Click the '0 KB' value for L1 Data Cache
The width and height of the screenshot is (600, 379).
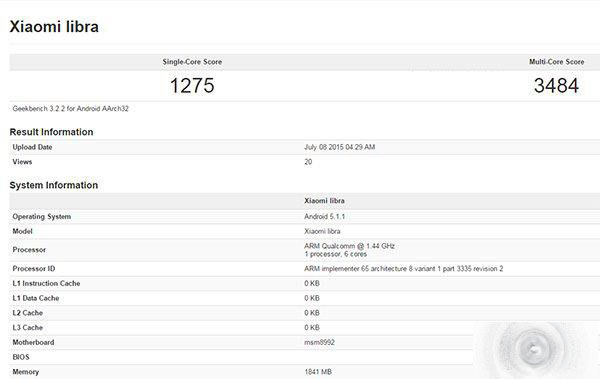(312, 298)
